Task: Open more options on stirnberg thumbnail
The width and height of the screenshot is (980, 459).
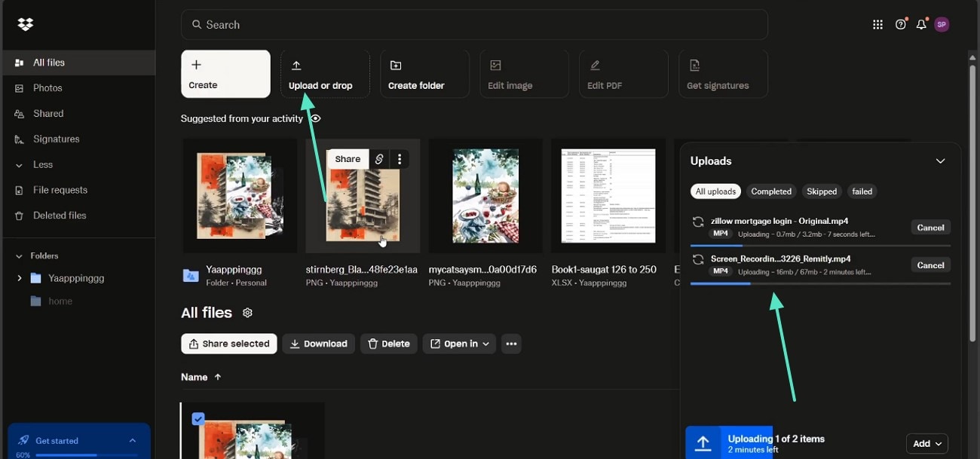Action: click(x=400, y=159)
